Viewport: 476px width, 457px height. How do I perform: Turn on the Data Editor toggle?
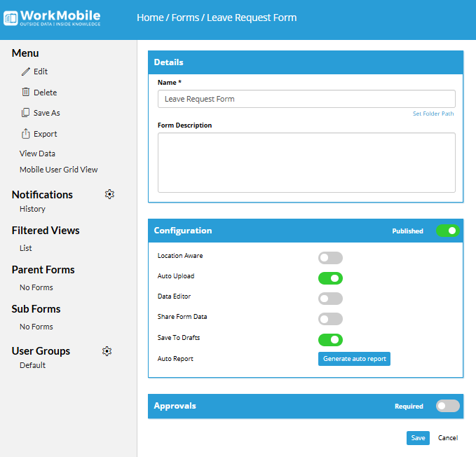pos(330,299)
